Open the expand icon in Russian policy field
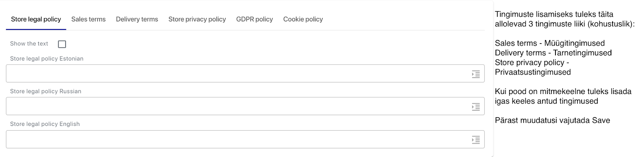644x157 pixels. point(476,107)
